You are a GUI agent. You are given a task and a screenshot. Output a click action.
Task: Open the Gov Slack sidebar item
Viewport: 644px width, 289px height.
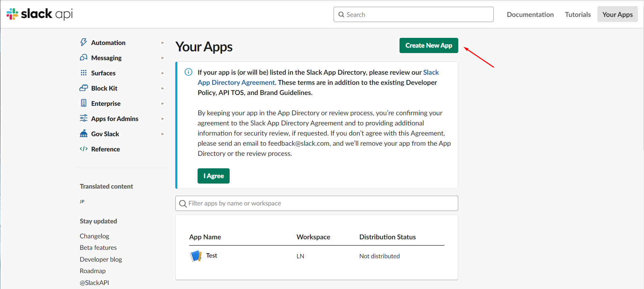pyautogui.click(x=105, y=134)
